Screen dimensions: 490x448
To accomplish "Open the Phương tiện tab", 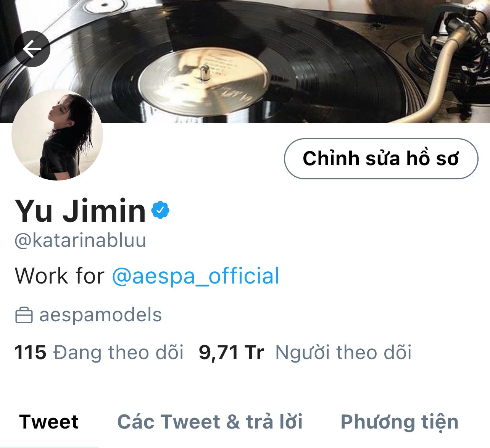I will [400, 422].
